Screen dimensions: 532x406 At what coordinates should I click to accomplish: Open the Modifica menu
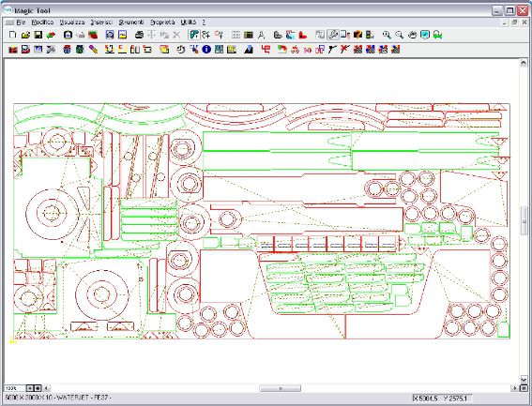click(x=42, y=23)
